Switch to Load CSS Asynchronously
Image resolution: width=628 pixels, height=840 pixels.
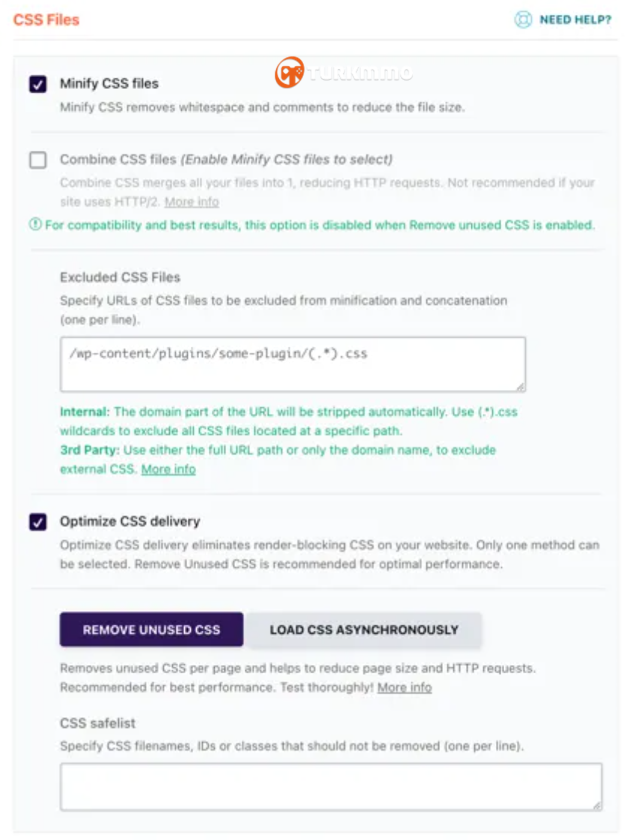click(364, 630)
